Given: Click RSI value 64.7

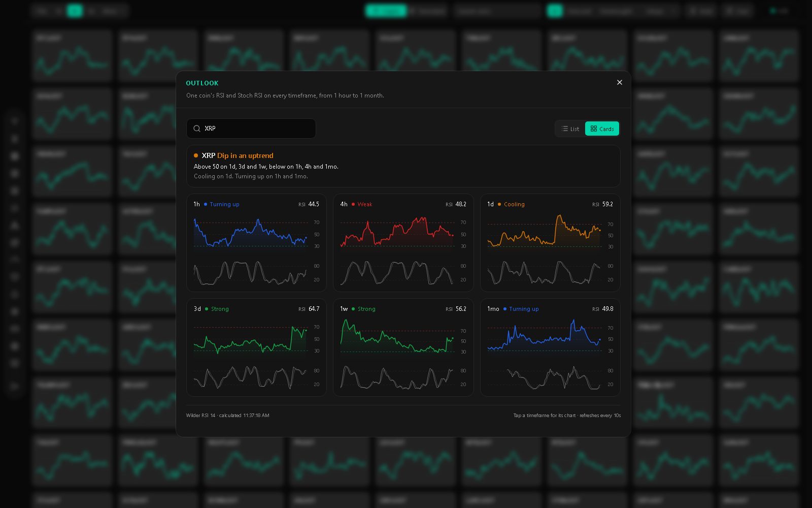Looking at the screenshot, I should tap(314, 309).
